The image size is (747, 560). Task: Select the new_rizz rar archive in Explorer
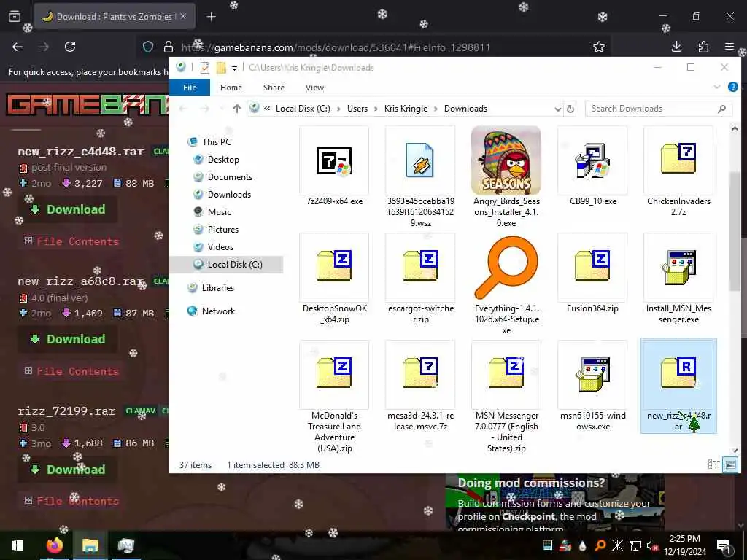678,386
